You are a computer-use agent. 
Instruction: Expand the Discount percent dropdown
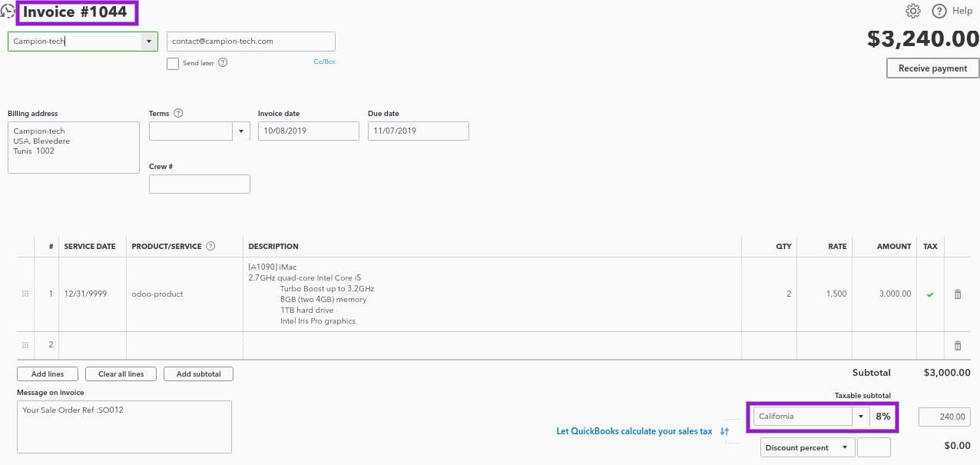(x=845, y=447)
